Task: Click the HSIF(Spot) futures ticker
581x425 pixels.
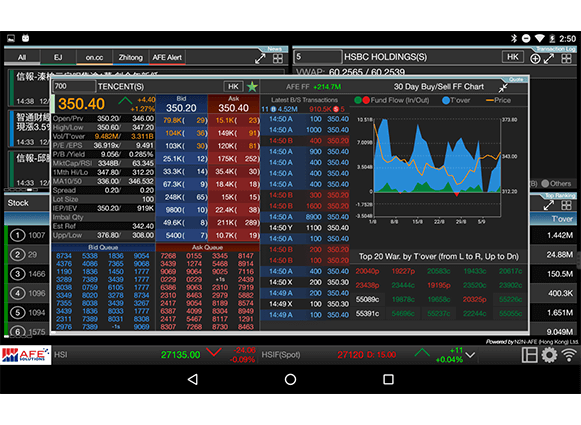Action: [x=363, y=355]
